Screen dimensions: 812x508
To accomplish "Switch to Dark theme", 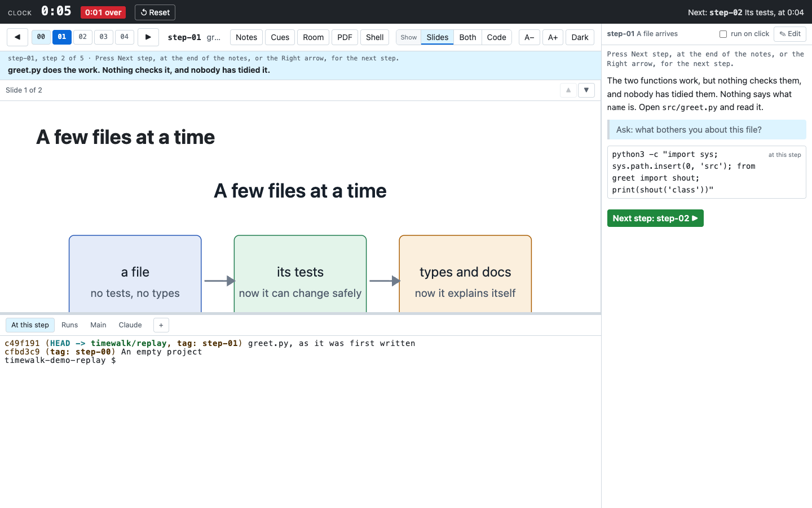I will (x=580, y=37).
